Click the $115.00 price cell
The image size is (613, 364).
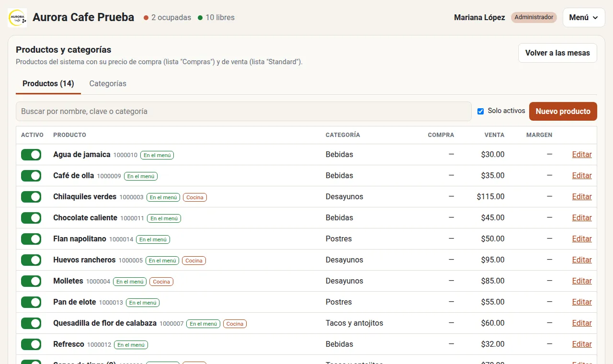[x=490, y=197]
